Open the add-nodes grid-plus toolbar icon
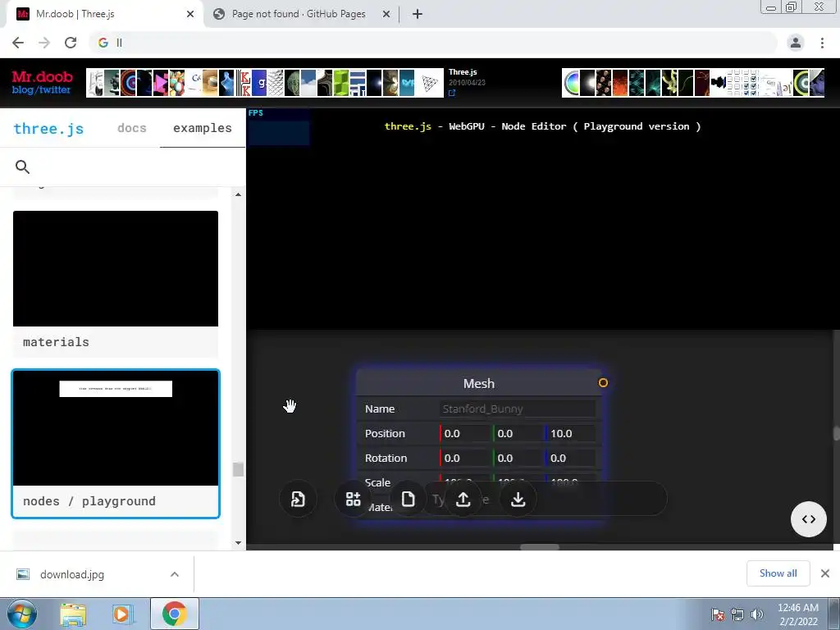 [x=353, y=500]
